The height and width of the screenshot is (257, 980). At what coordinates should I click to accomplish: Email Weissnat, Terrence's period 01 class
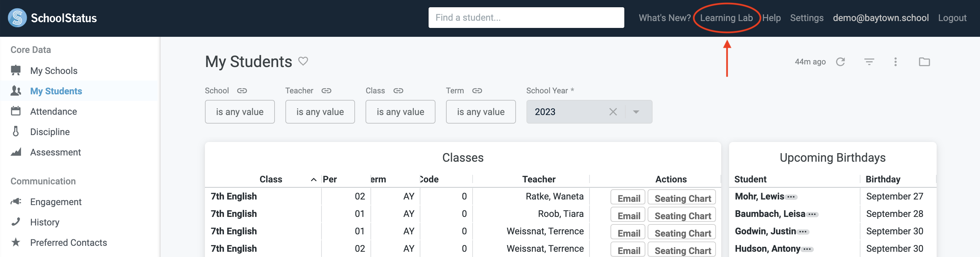628,232
